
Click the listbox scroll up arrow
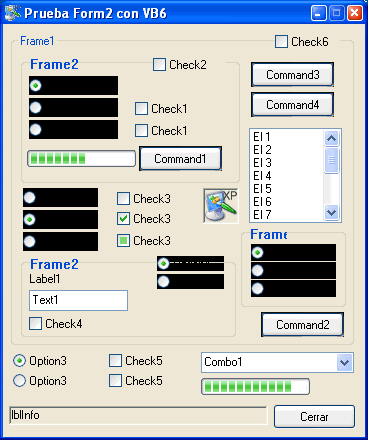(331, 138)
